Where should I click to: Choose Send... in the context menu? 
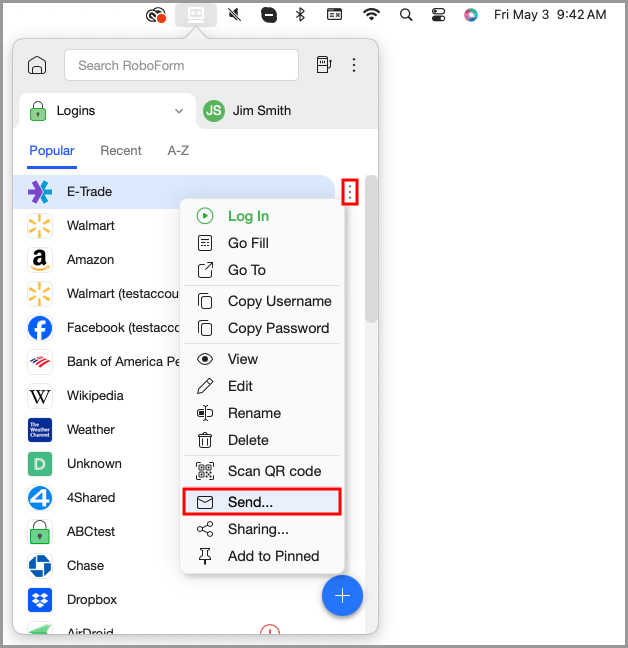[x=262, y=502]
